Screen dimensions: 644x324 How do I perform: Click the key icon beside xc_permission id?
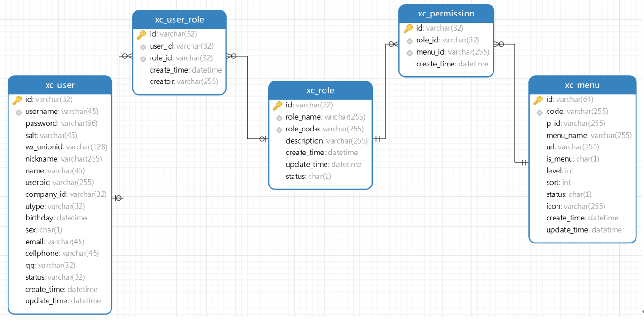[408, 29]
